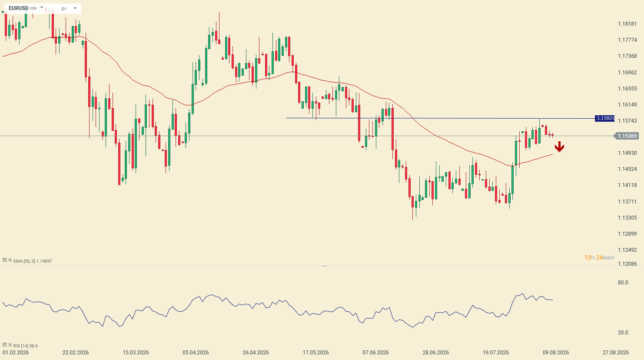Click the 1.12899 price axis label
The height and width of the screenshot is (360, 644).
pyautogui.click(x=627, y=234)
